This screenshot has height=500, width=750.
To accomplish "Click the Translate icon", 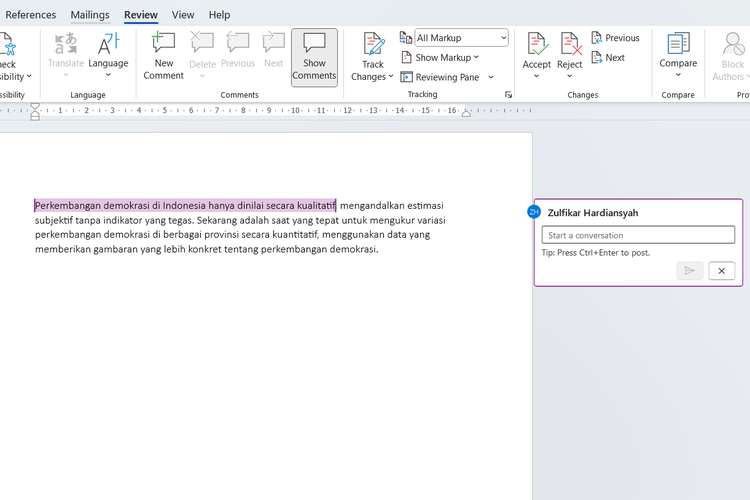I will click(66, 43).
